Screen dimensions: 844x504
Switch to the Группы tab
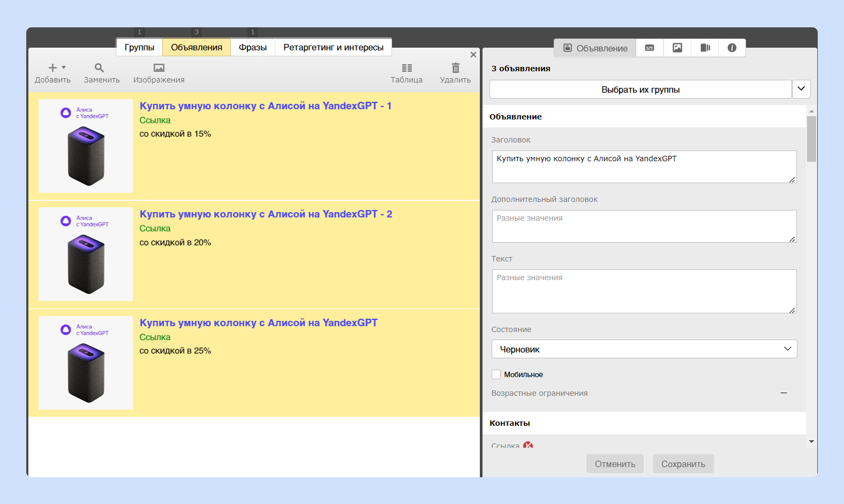139,47
